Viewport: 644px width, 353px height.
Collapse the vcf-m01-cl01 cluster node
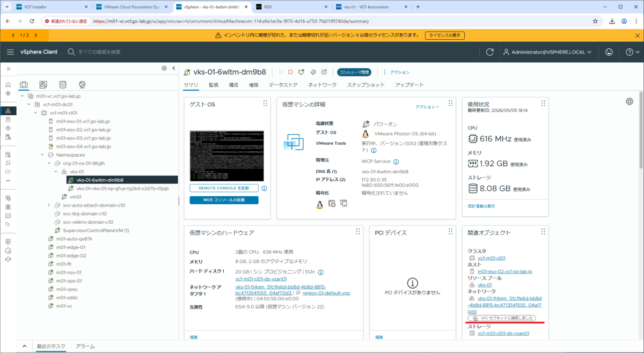coord(35,113)
